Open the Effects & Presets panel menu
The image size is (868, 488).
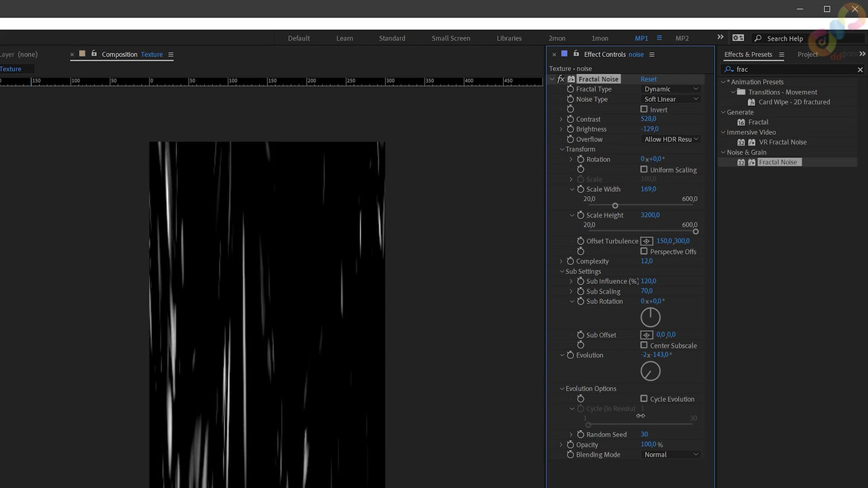coord(781,55)
